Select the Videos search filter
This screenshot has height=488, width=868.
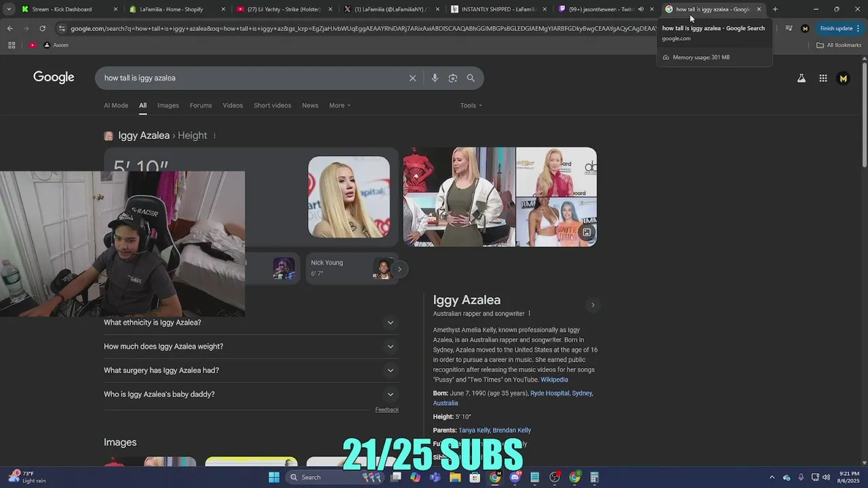233,105
